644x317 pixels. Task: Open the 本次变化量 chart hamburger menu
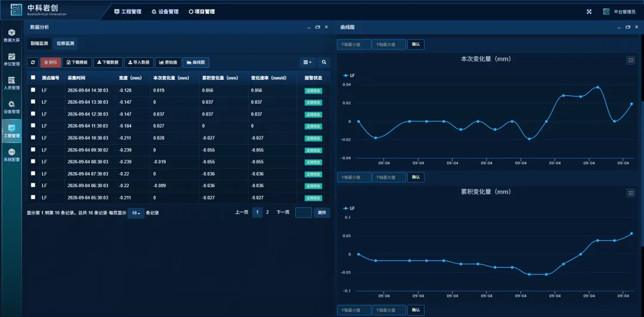[631, 60]
